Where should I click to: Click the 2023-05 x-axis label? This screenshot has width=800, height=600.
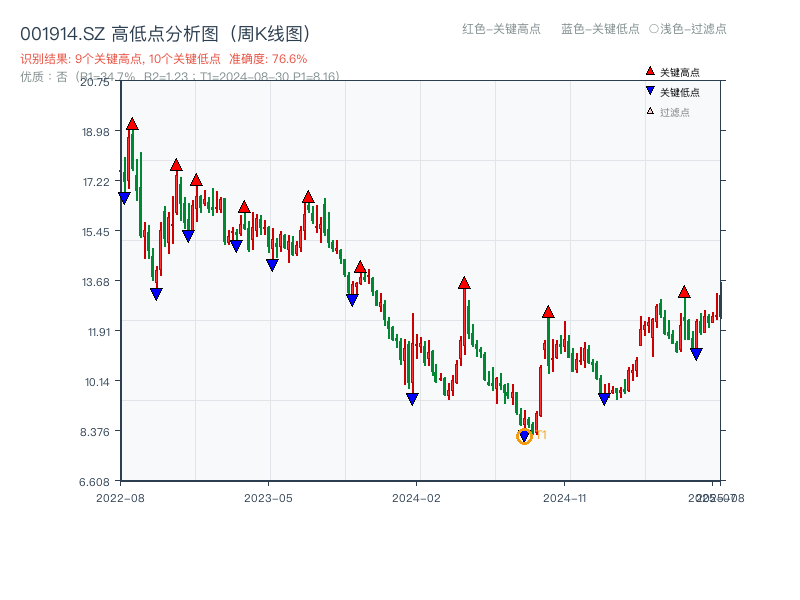(x=268, y=498)
